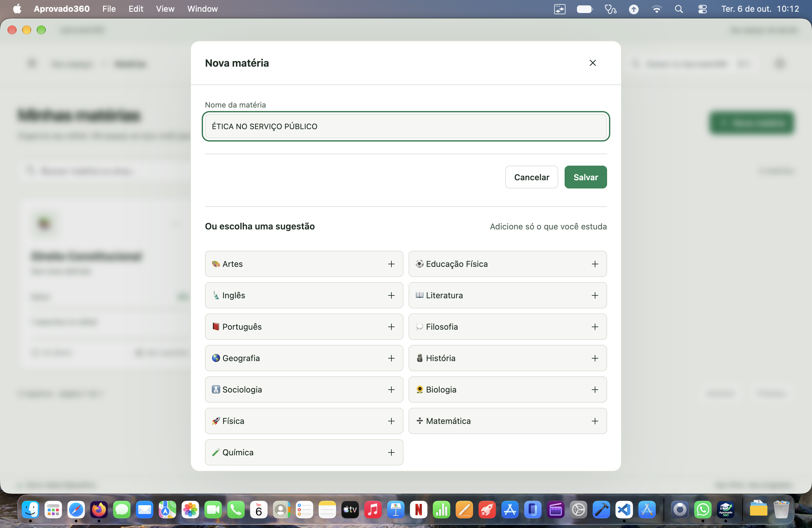Screen dimensions: 812x528
Task: Select the Matemática suggestion label
Action: [448, 421]
